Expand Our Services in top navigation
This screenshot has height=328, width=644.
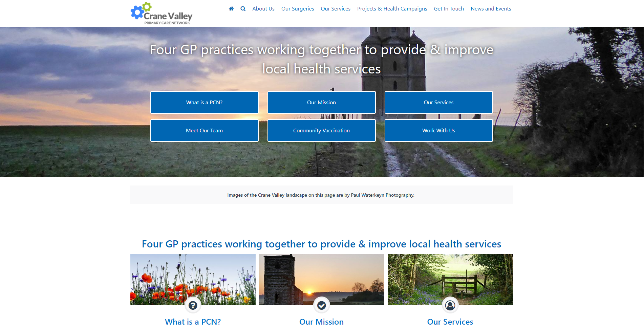tap(336, 9)
